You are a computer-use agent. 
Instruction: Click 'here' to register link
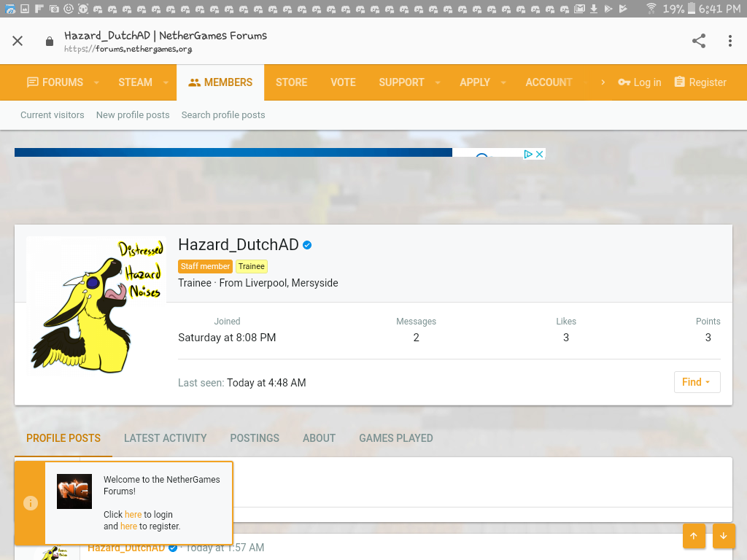128,526
